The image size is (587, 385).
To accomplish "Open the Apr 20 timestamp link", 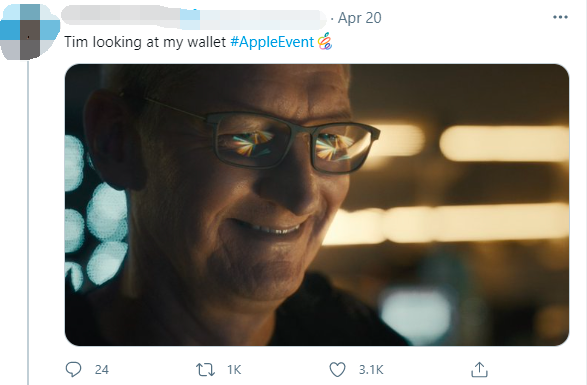I will (359, 18).
